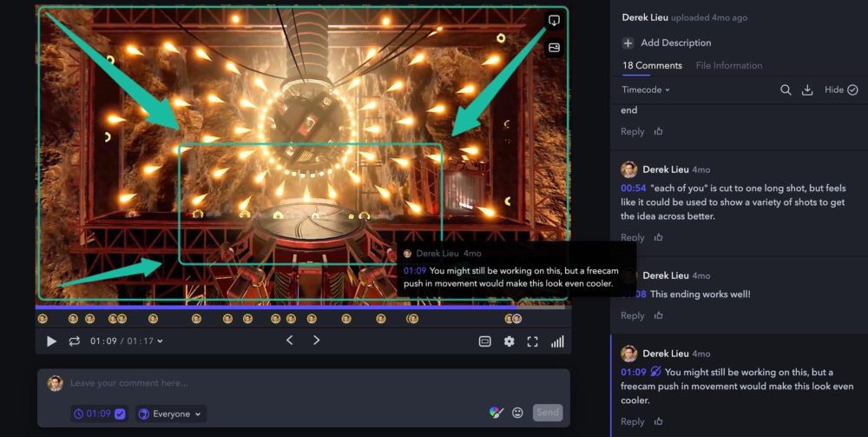Switch to the 18 Comments tab

point(652,65)
